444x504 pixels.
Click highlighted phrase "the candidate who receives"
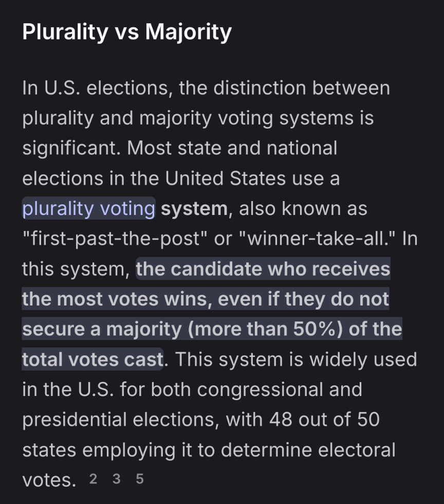coord(263,268)
